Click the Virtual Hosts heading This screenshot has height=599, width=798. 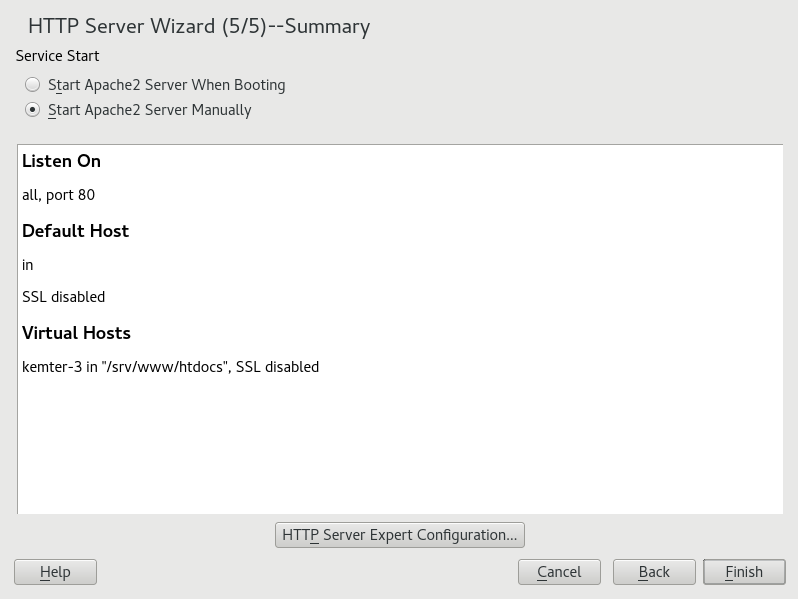click(x=76, y=333)
